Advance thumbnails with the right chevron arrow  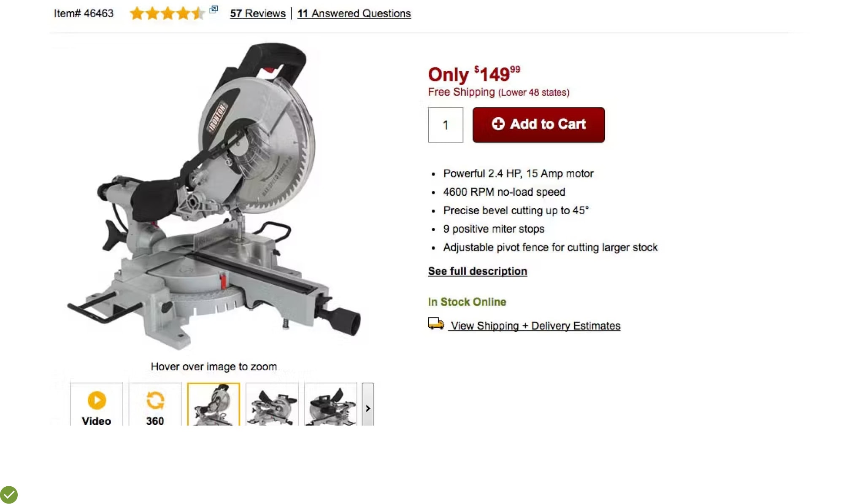coord(368,405)
